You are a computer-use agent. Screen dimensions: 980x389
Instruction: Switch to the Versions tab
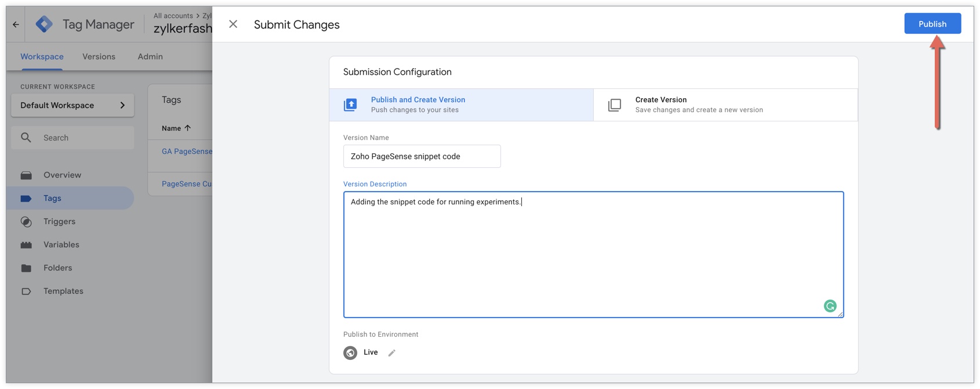click(99, 56)
